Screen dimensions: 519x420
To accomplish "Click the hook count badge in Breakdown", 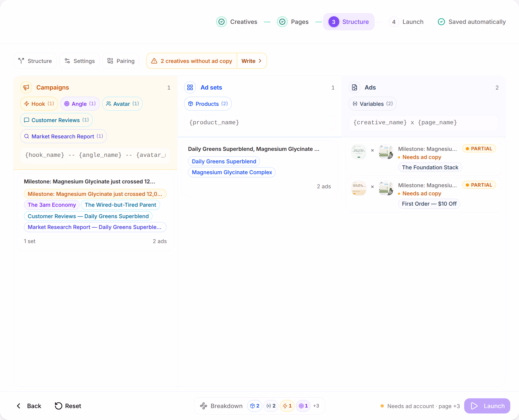I will tap(287, 406).
